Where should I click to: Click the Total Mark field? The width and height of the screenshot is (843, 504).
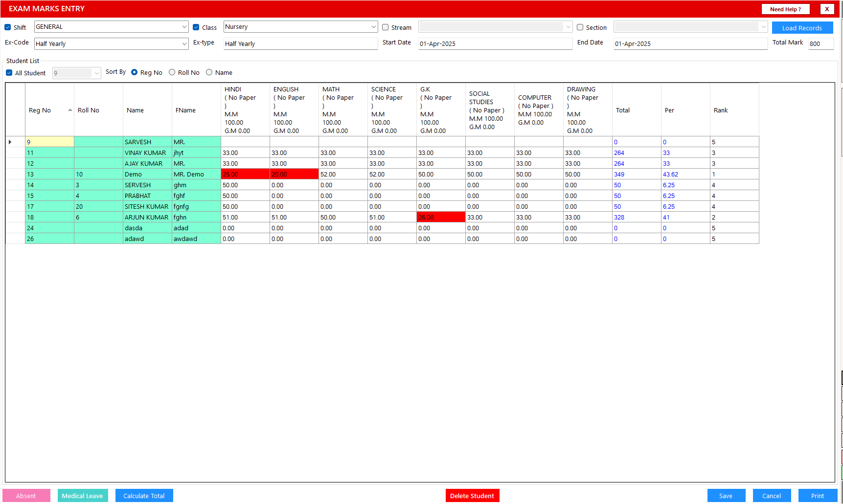click(820, 44)
